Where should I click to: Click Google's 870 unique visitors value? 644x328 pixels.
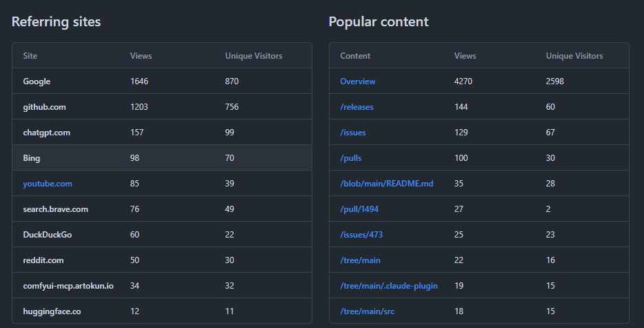click(x=232, y=81)
